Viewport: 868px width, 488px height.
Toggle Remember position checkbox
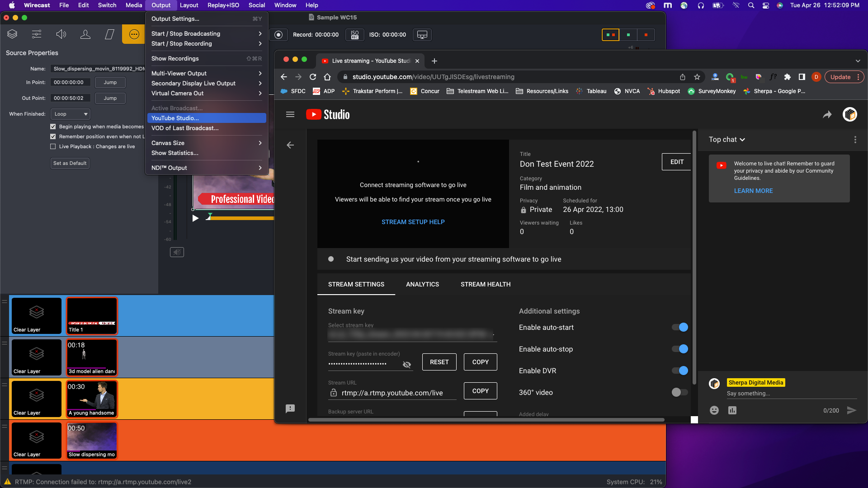pos(53,136)
